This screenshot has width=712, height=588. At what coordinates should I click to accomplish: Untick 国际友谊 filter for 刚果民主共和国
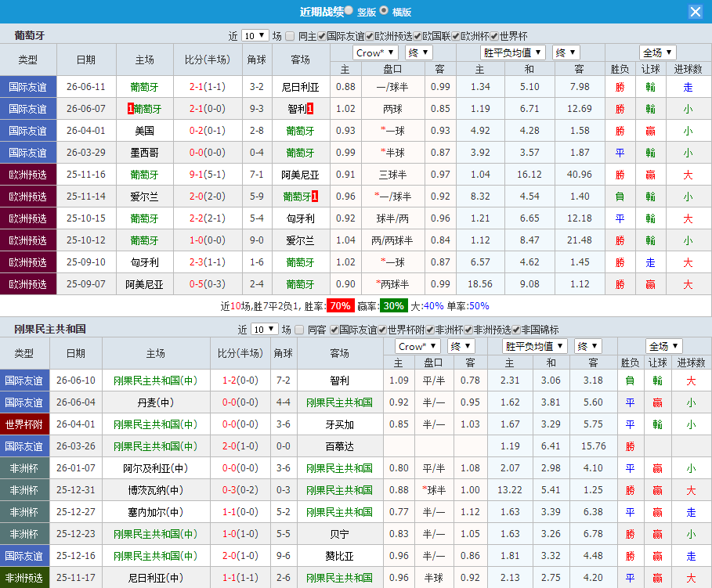(334, 330)
